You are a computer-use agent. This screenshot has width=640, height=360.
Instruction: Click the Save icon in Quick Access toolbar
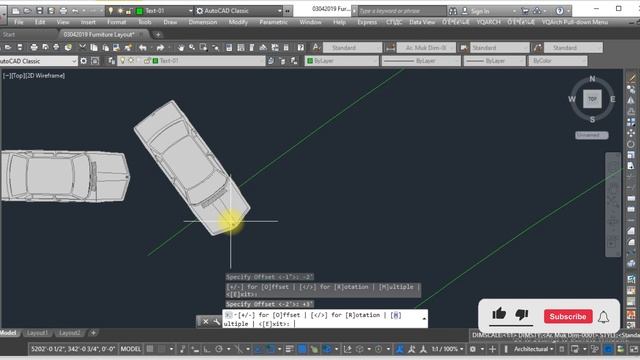click(39, 11)
